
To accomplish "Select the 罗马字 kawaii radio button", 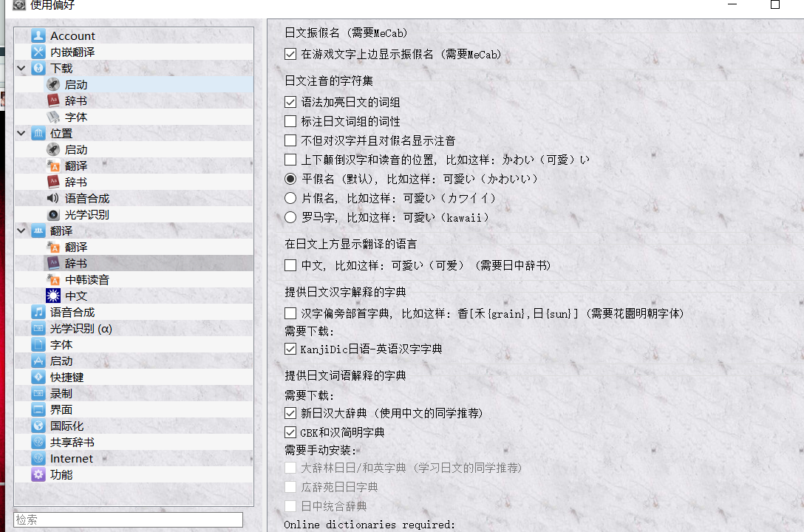I will (290, 217).
